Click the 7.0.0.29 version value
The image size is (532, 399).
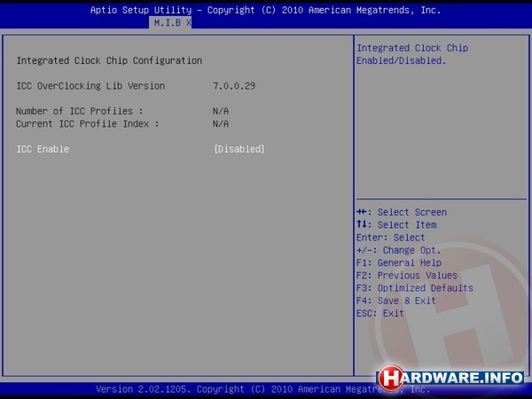[233, 86]
